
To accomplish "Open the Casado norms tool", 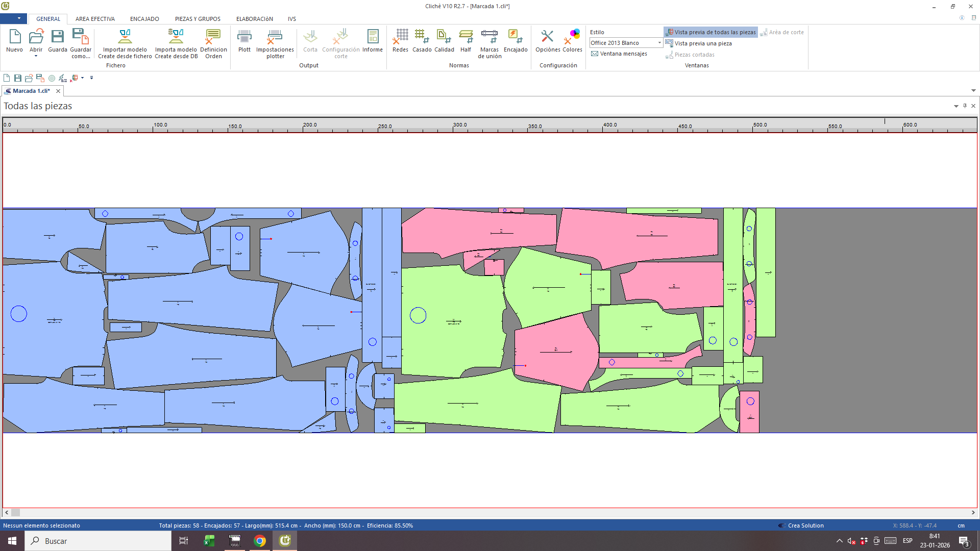I will click(422, 37).
